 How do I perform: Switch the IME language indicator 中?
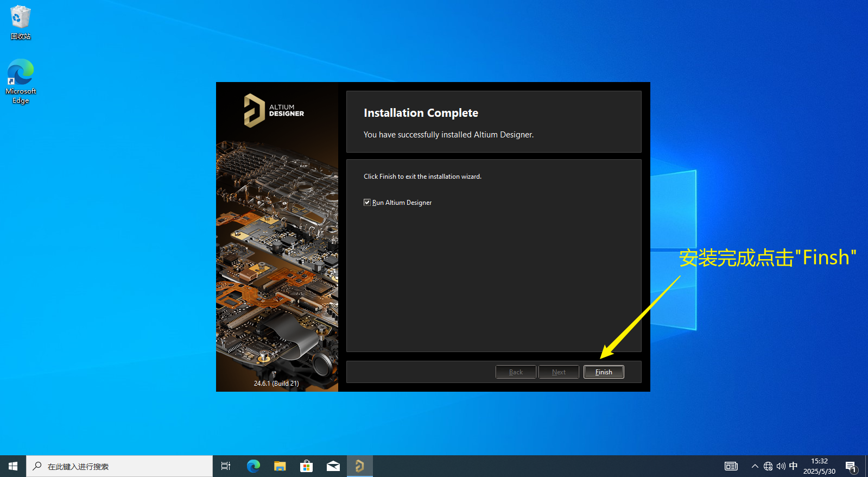point(793,466)
